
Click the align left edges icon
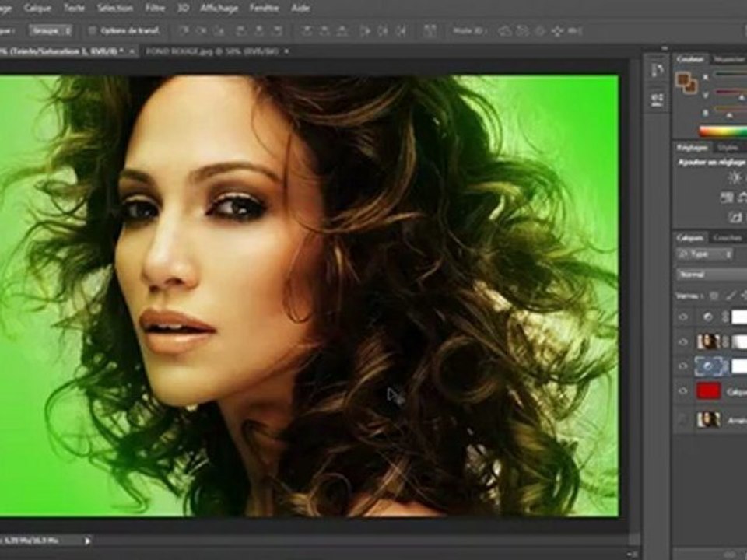(x=241, y=31)
